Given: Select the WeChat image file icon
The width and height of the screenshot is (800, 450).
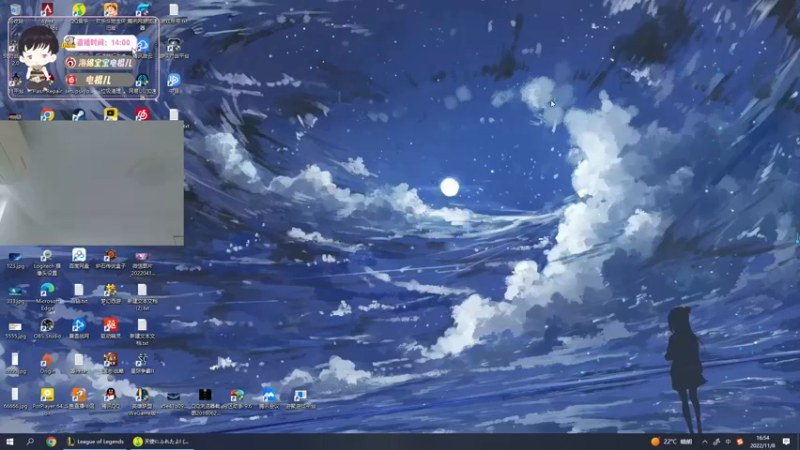Looking at the screenshot, I should coord(142,262).
